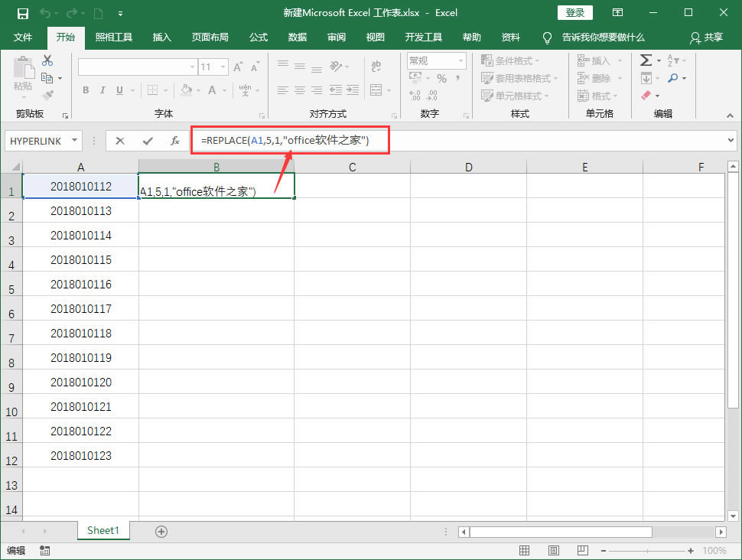
Task: Select the cell containing 2018010118
Action: [80, 333]
